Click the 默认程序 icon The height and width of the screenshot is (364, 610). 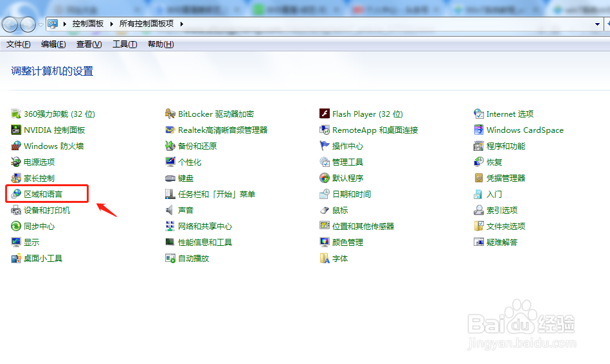tap(325, 178)
